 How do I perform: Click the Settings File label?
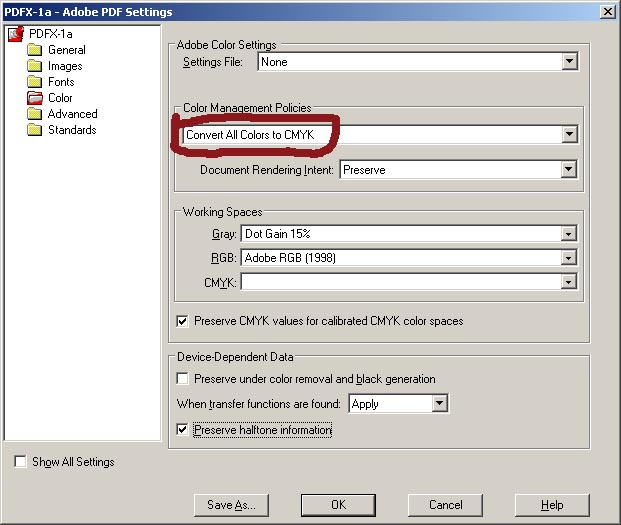coord(213,62)
